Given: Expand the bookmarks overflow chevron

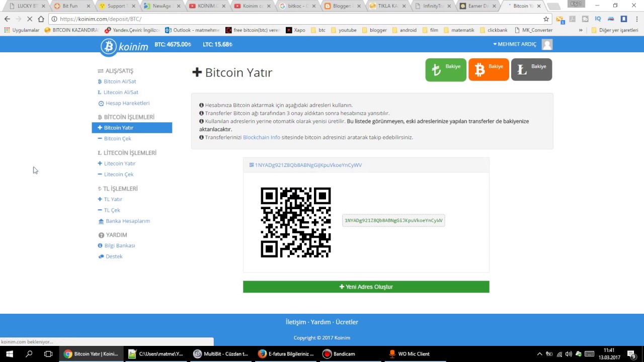Looking at the screenshot, I should pyautogui.click(x=581, y=30).
